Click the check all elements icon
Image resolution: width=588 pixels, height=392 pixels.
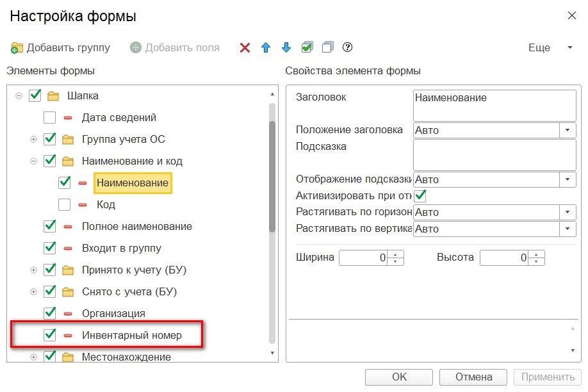(307, 47)
